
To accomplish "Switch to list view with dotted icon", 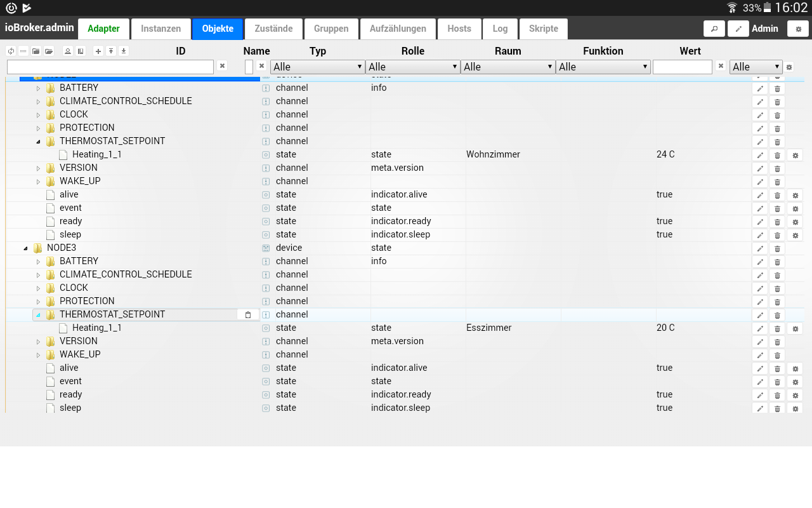I will pyautogui.click(x=23, y=51).
